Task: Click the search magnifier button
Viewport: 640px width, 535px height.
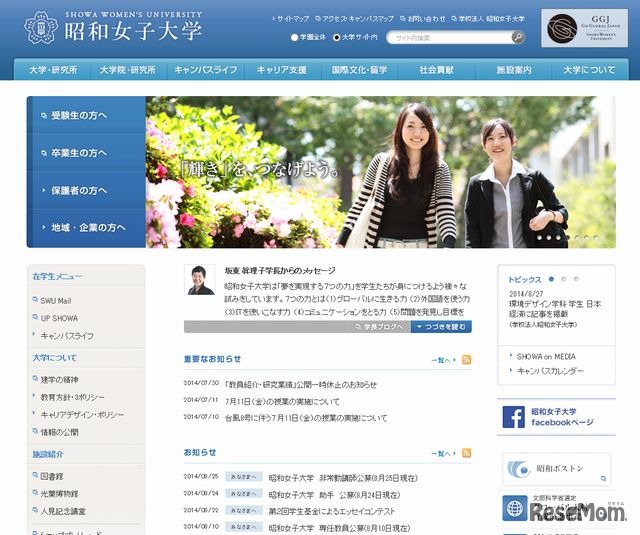Action: (518, 37)
